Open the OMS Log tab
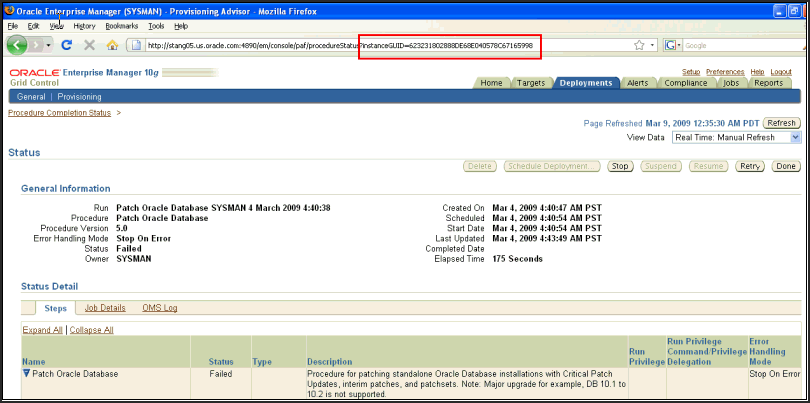Screen dimensions: 810x403 point(160,308)
